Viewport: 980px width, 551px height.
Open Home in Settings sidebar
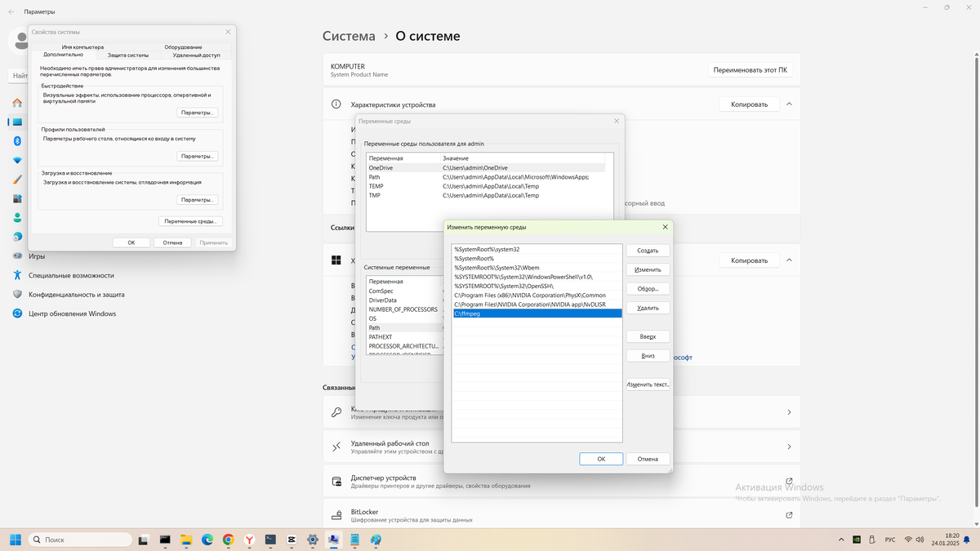(17, 103)
